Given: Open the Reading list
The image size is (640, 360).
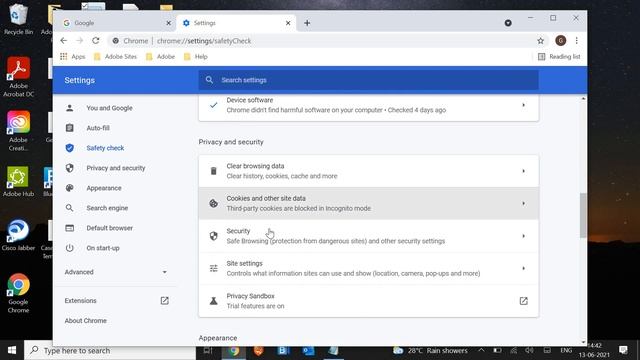Looking at the screenshot, I should pos(559,56).
